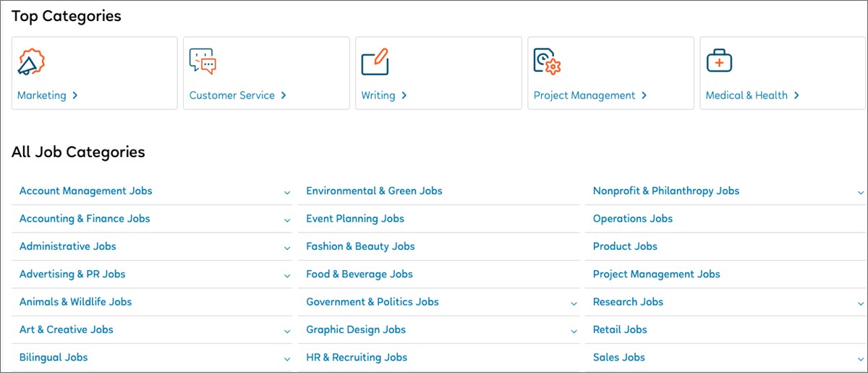
Task: Open Graphic Design Jobs link
Action: point(356,330)
